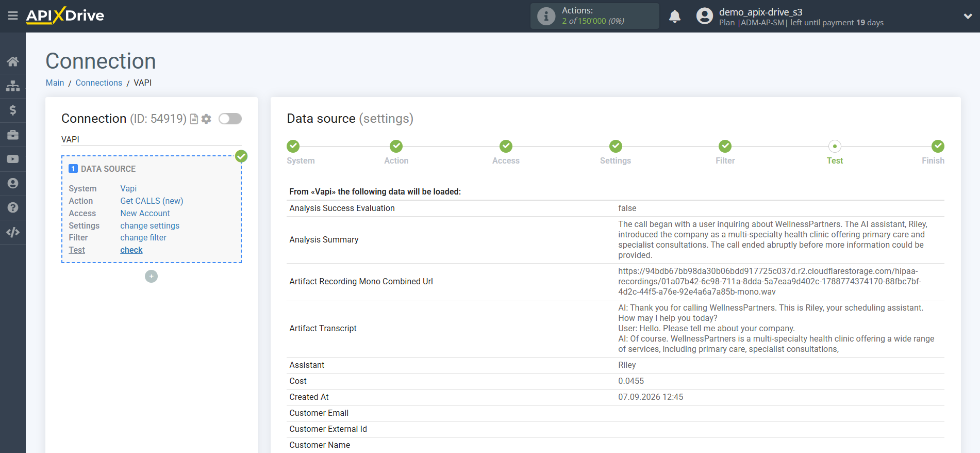
Task: Go to the Access step
Action: click(x=506, y=146)
